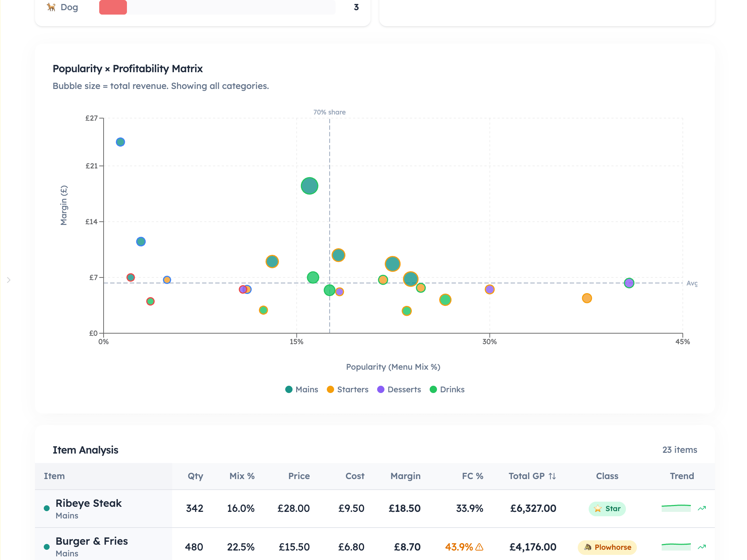Sort by the Price column header
This screenshot has height=560, width=747.
pyautogui.click(x=299, y=476)
